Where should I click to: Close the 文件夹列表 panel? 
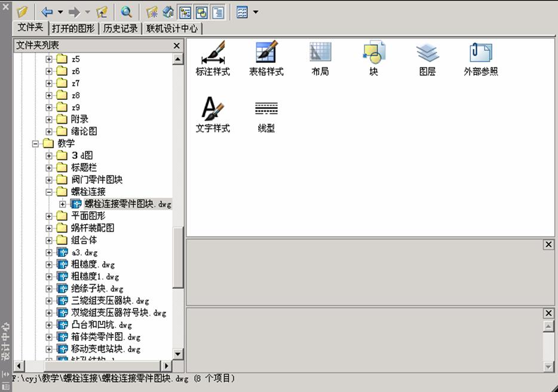(x=176, y=45)
